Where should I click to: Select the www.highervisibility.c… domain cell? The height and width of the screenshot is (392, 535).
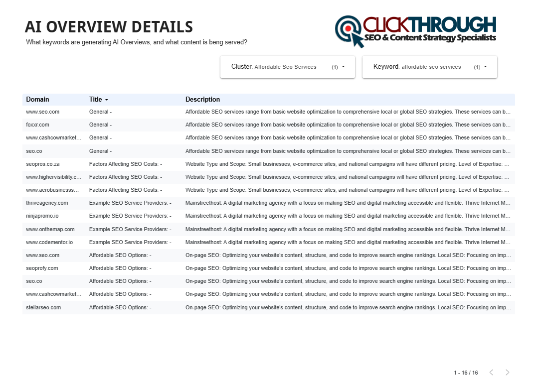click(x=53, y=177)
